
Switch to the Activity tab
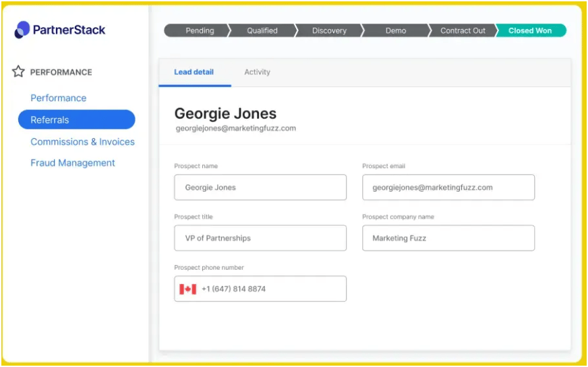[258, 72]
